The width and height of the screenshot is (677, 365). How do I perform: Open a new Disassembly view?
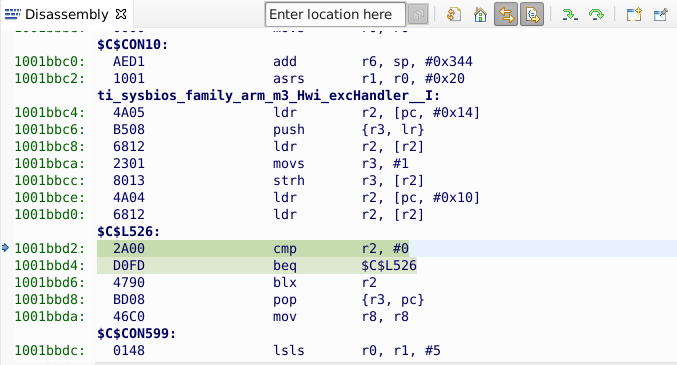tap(634, 15)
